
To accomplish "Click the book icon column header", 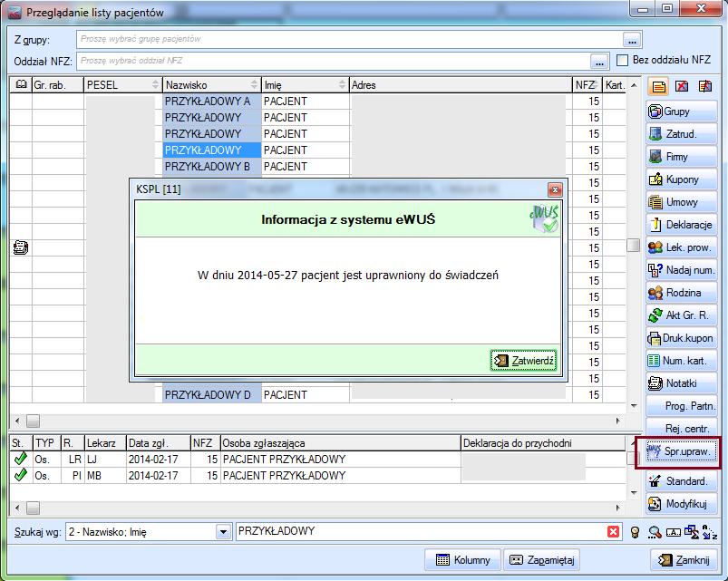I will [x=21, y=85].
